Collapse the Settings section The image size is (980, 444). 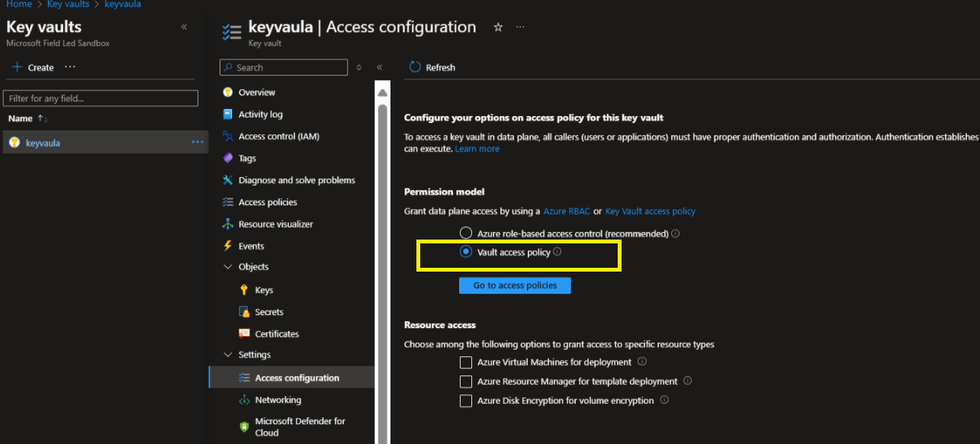227,355
